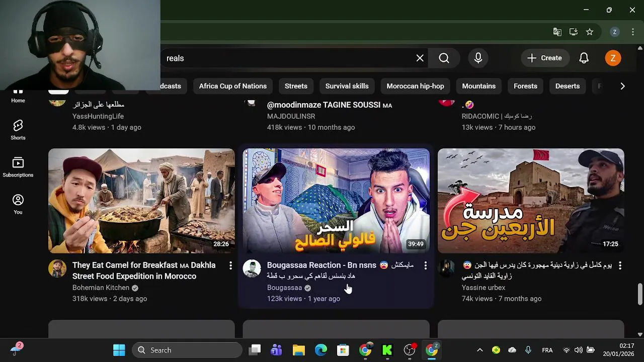The width and height of the screenshot is (644, 362).
Task: Open Subscriptions in sidebar
Action: click(x=18, y=167)
